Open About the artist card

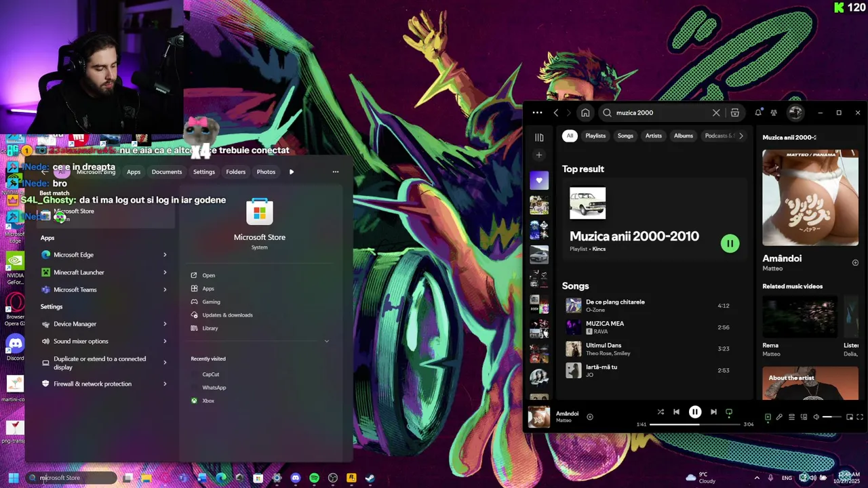[x=810, y=383]
